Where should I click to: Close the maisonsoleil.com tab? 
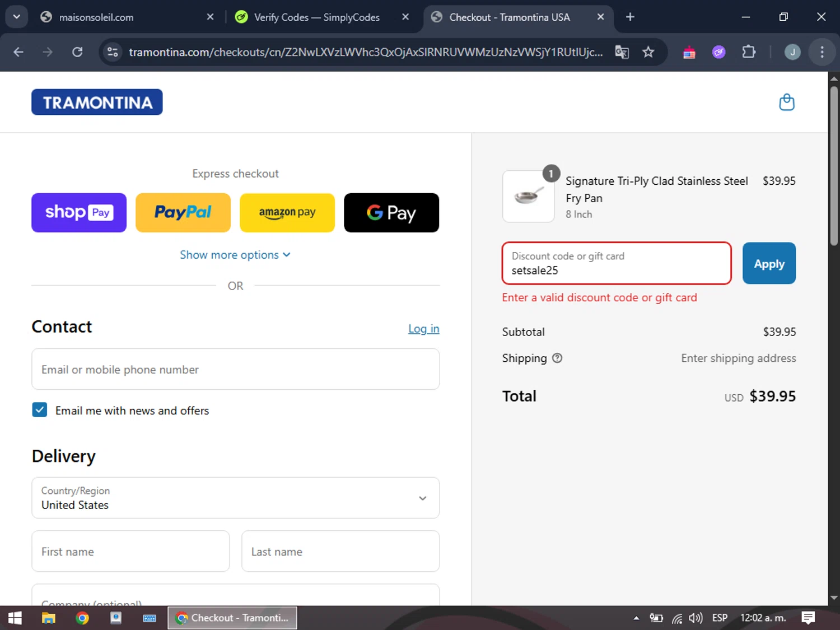point(210,17)
